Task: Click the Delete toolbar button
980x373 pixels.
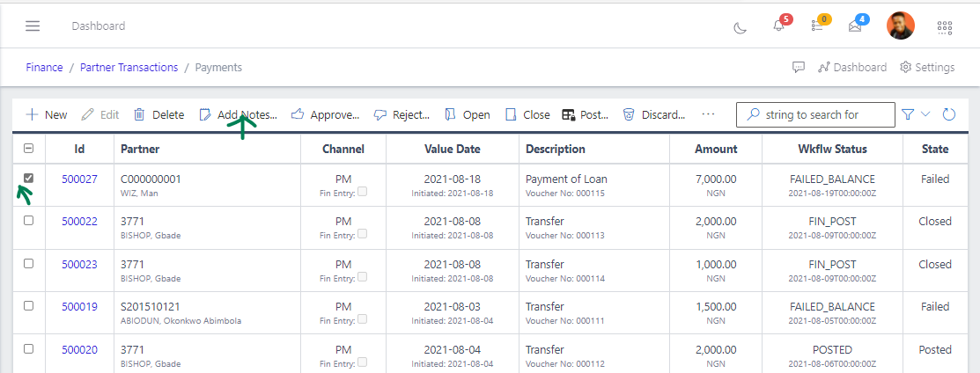Action: point(158,115)
